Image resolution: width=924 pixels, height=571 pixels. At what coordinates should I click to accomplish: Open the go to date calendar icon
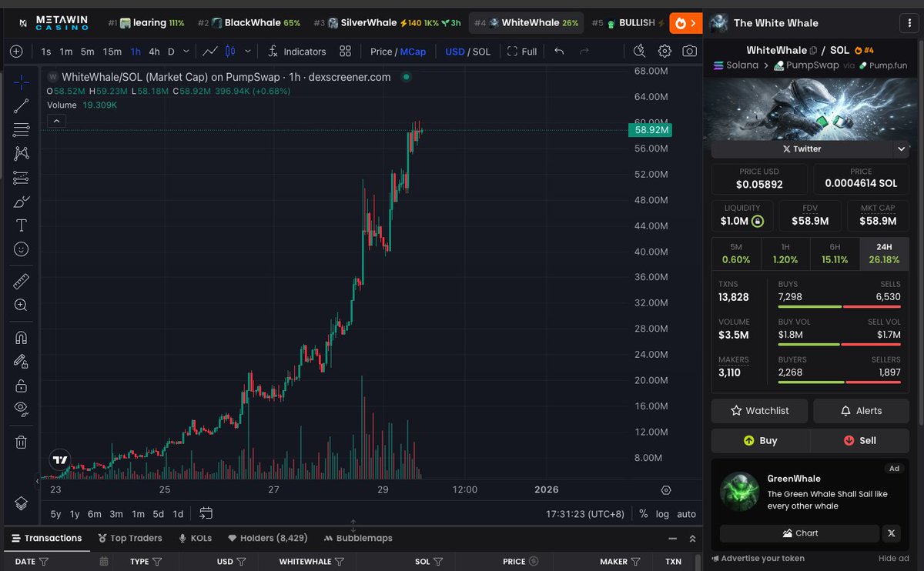(x=206, y=513)
